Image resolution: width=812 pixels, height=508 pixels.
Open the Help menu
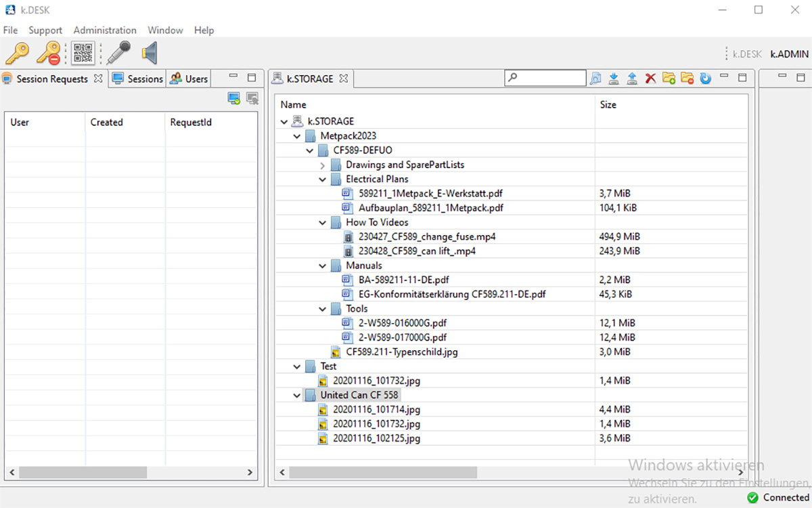[204, 30]
